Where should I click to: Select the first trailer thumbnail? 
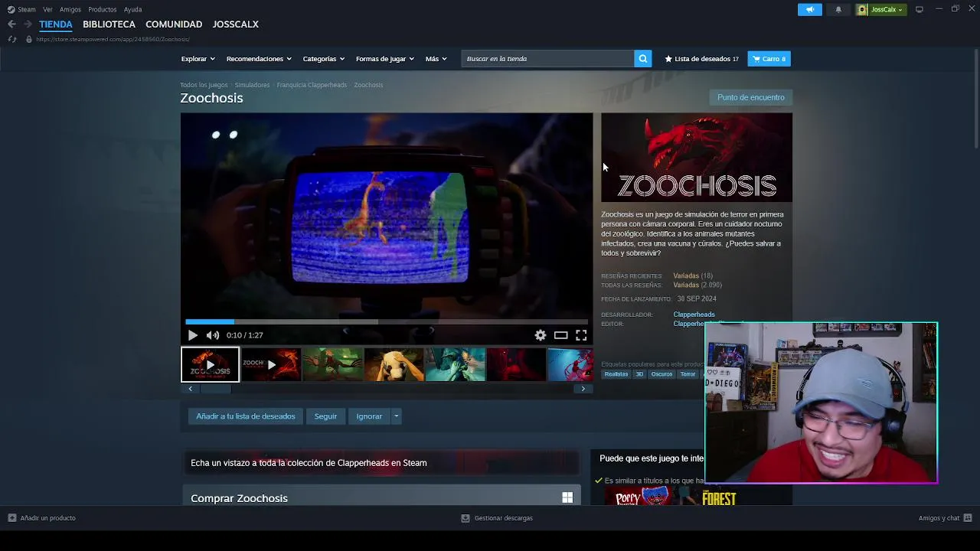210,364
